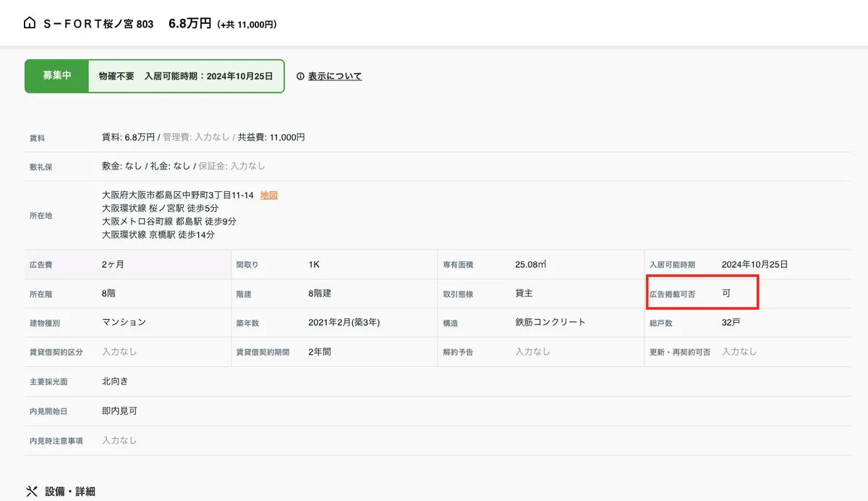Screen dimensions: 868x501
Task: Click the 敷金: なし text
Action: 122,166
